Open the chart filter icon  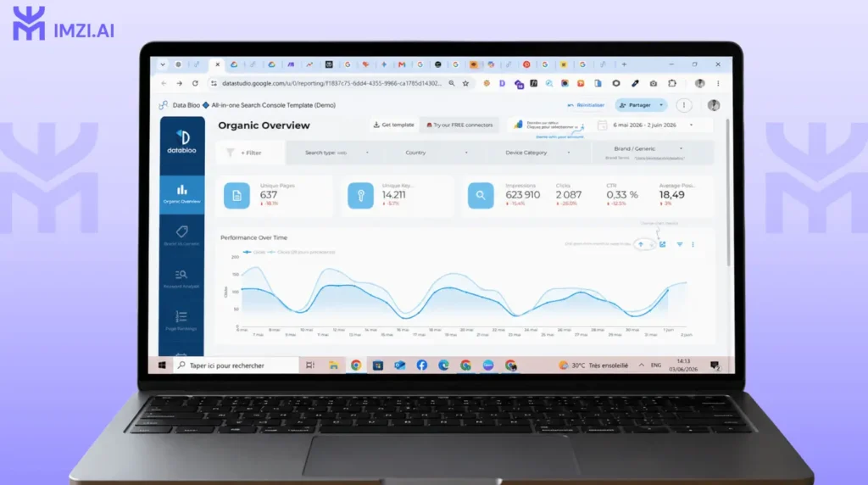(x=680, y=244)
